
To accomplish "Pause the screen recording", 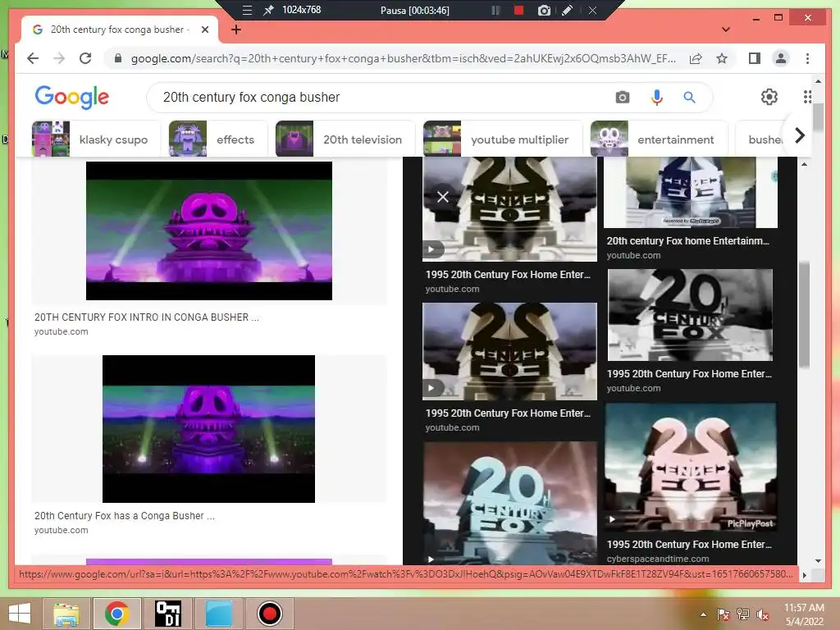I will 495,10.
